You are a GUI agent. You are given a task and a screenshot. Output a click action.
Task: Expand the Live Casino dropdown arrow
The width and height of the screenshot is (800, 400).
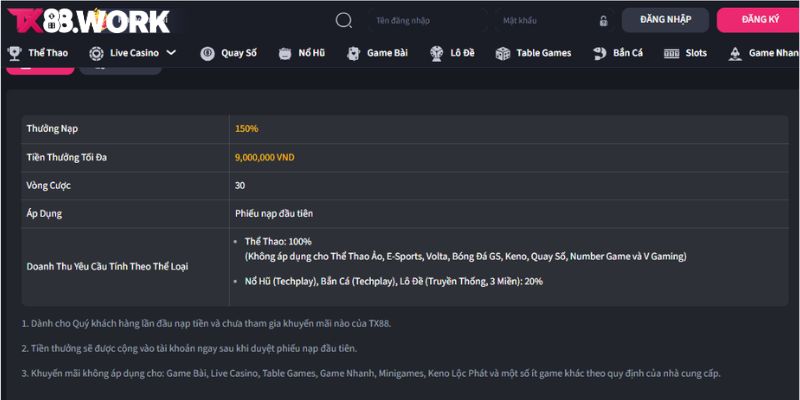171,53
